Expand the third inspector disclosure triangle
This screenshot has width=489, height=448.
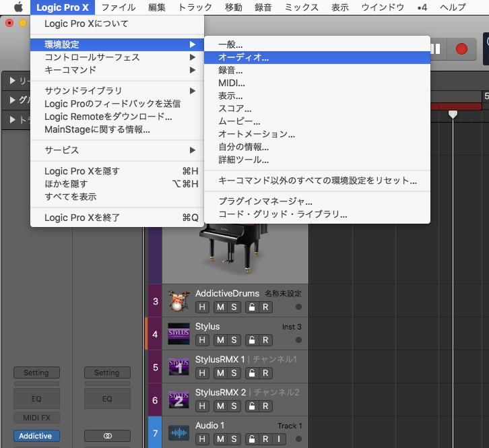13,120
